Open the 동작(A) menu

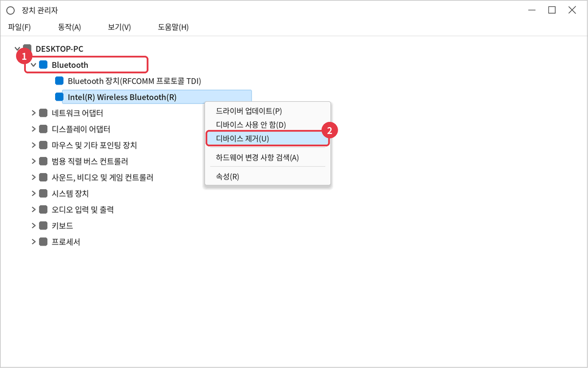[69, 27]
